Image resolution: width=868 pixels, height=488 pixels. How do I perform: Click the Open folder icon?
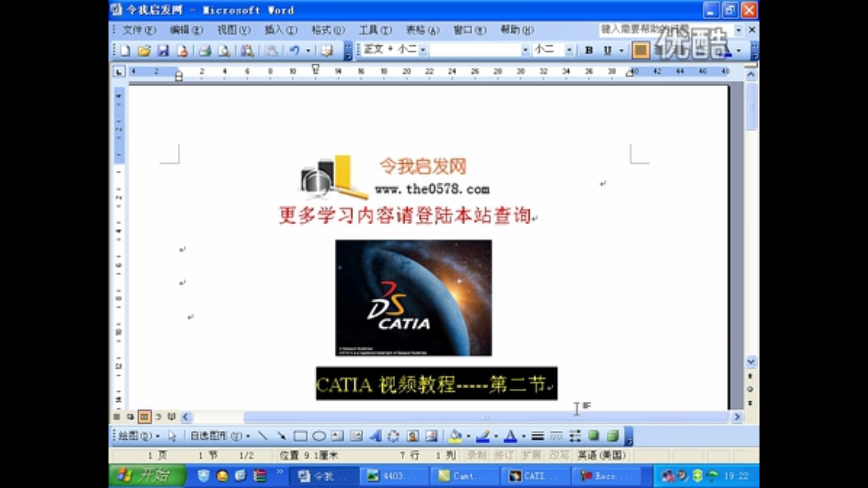144,51
